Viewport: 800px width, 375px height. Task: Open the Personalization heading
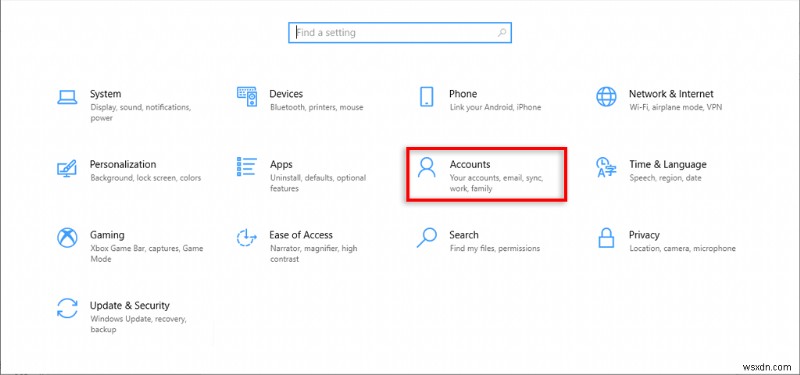pos(123,164)
